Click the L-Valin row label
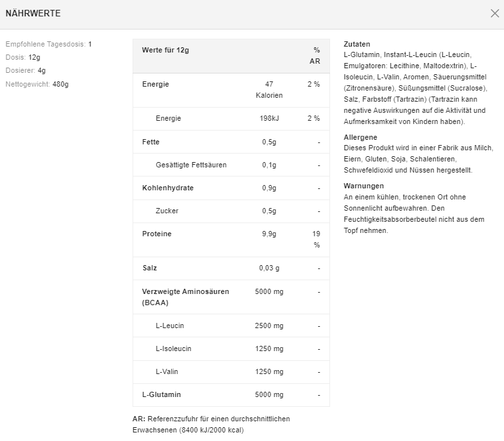The width and height of the screenshot is (504, 441). (167, 371)
